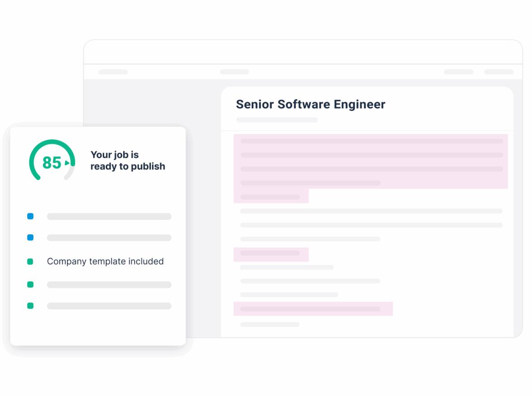Screen dimensions: 532x397
Task: Click third navigation placeholder, left of the rightmost
Action: tap(458, 72)
